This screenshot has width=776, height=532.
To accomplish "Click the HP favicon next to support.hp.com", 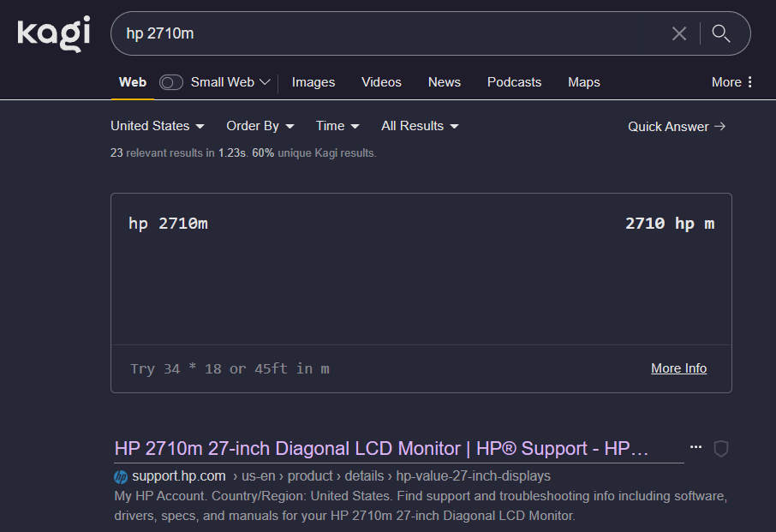I will (121, 476).
